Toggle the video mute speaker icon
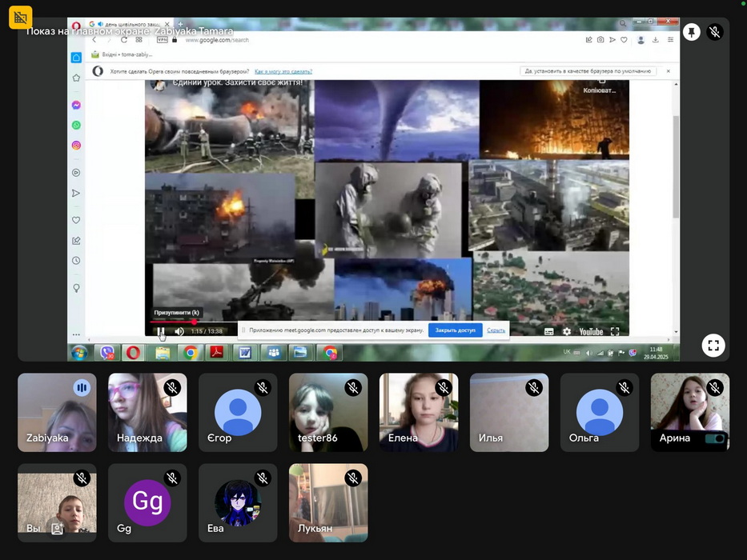The image size is (747, 560). (x=179, y=331)
